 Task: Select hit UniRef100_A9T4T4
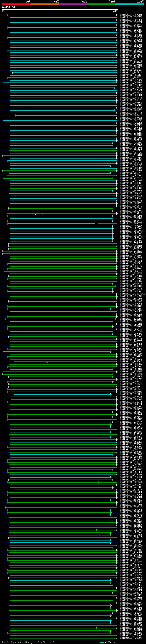131,113
